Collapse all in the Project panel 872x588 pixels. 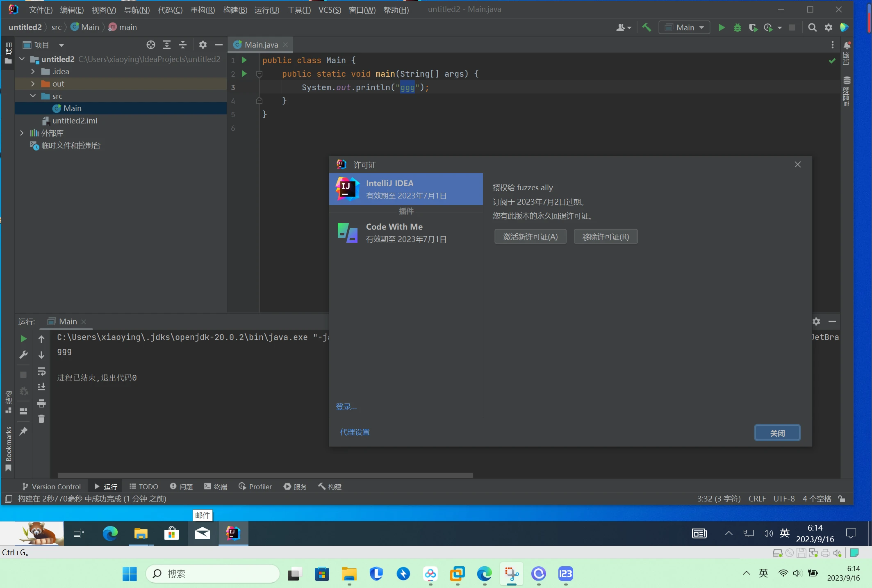pos(183,45)
